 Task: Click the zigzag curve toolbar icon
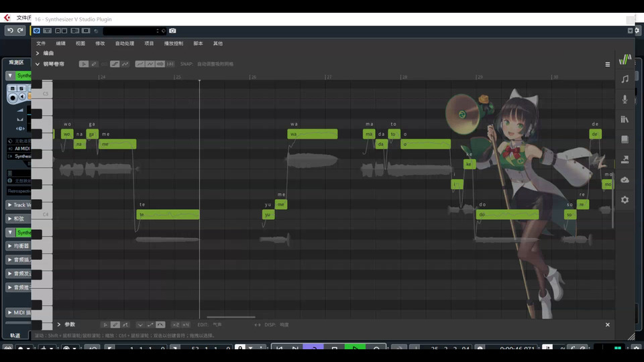click(x=150, y=64)
